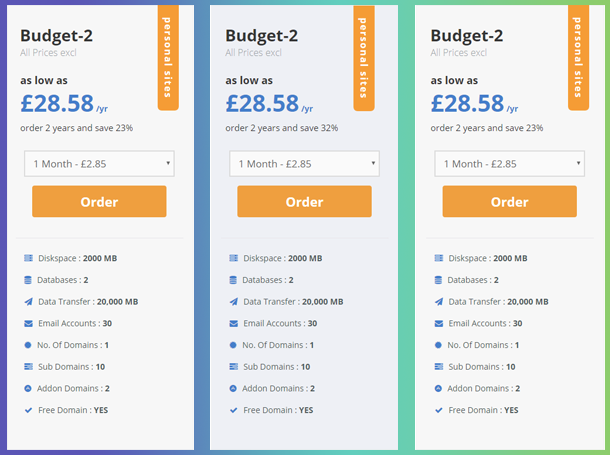This screenshot has width=610, height=455.
Task: Click Email Accounts envelope icon in middle card
Action: pyautogui.click(x=233, y=323)
